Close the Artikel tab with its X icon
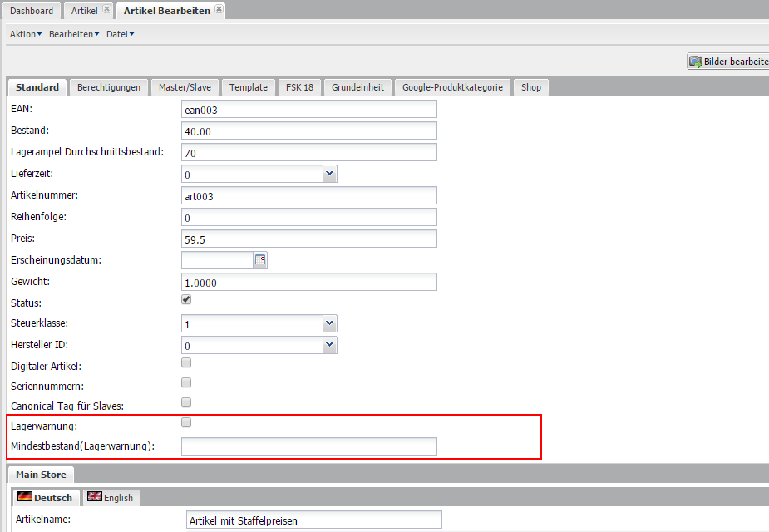 tap(106, 9)
